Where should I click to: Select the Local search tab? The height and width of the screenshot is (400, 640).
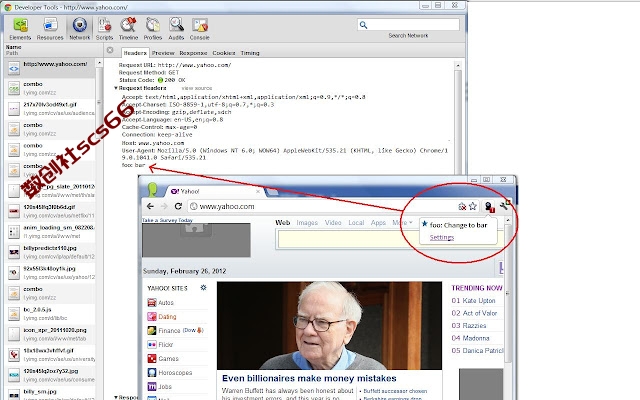tap(356, 222)
